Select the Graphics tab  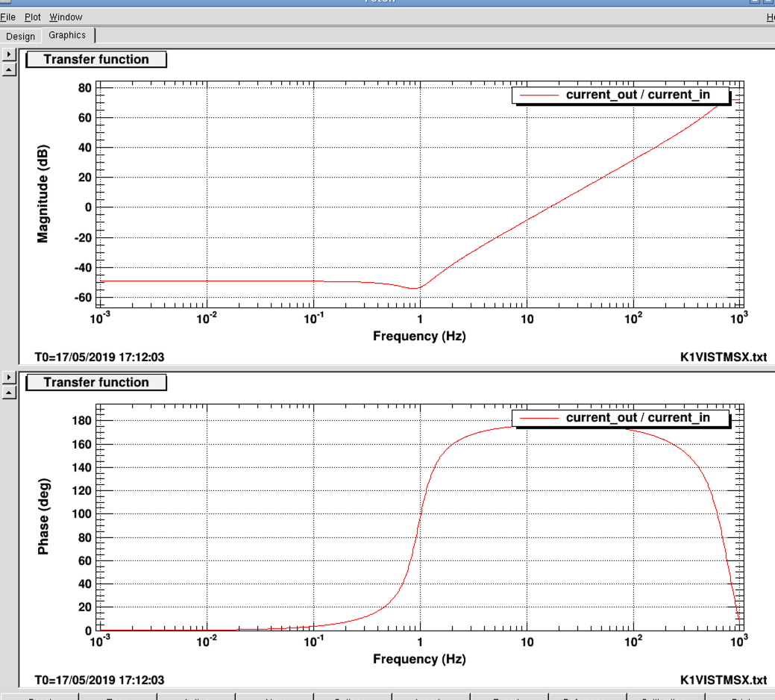(x=67, y=35)
